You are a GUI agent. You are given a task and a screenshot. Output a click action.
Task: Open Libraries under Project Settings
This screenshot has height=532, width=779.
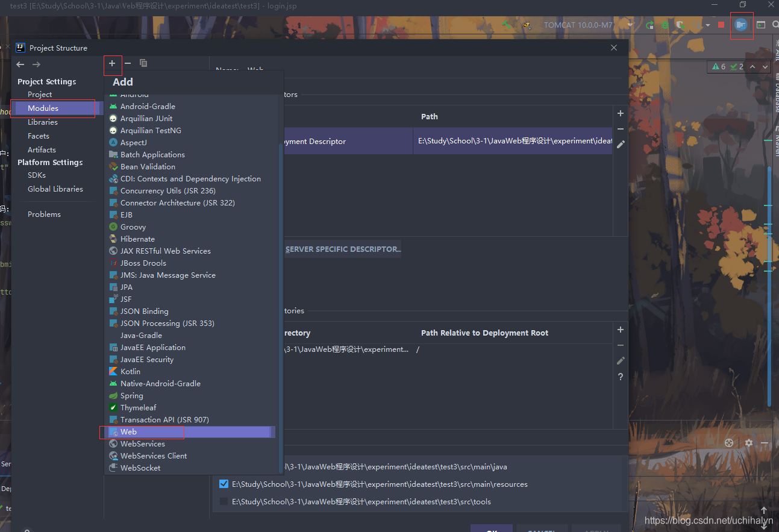(x=43, y=122)
